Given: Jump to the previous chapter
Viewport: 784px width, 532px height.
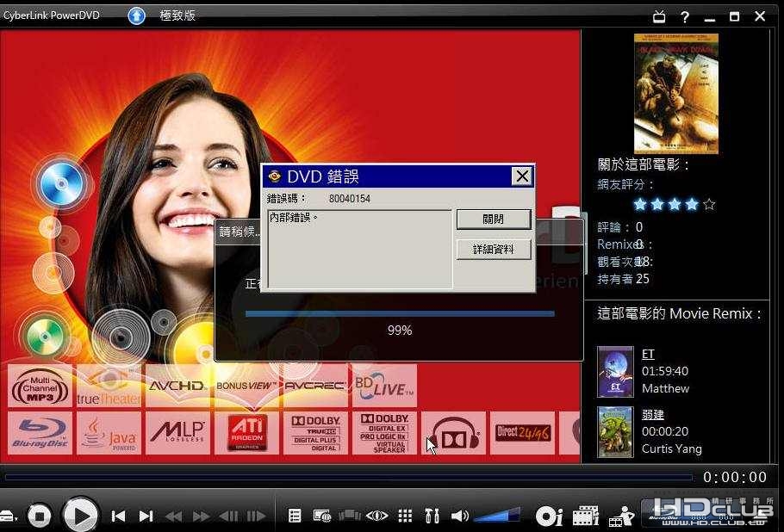Looking at the screenshot, I should pyautogui.click(x=118, y=516).
